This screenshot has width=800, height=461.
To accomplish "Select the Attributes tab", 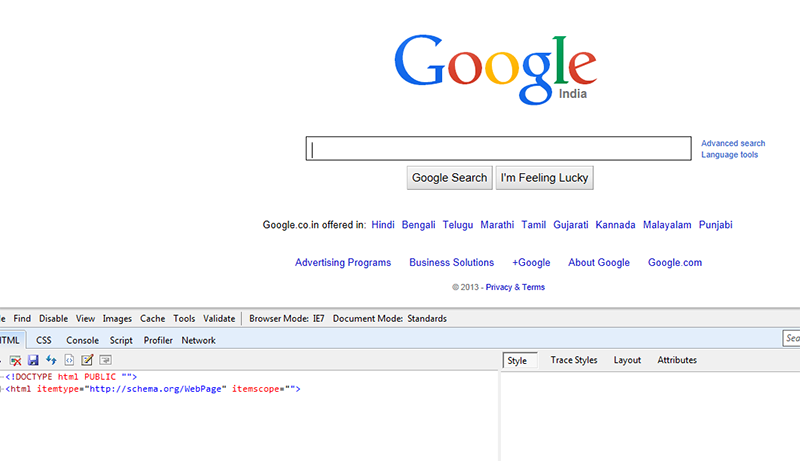I will (x=677, y=360).
